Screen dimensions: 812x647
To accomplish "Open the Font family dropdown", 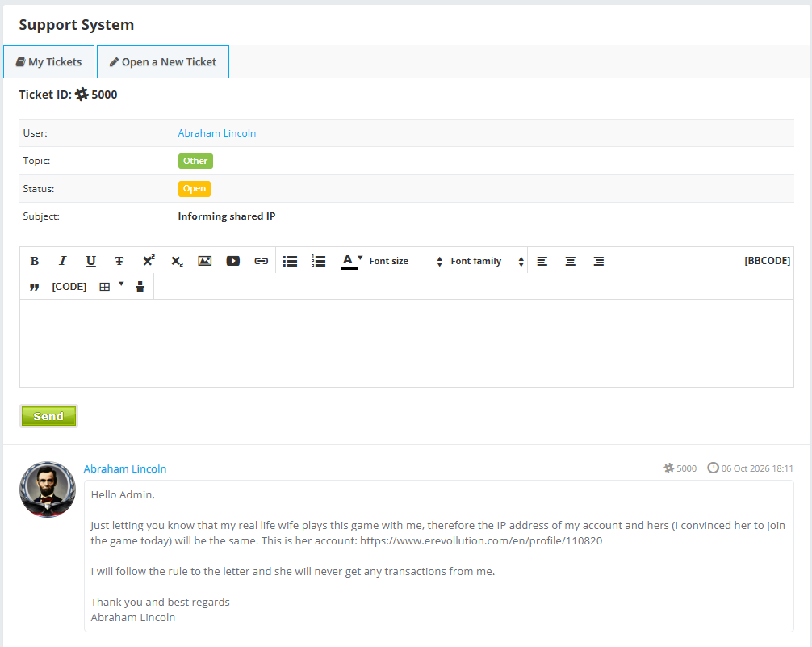I will point(488,261).
